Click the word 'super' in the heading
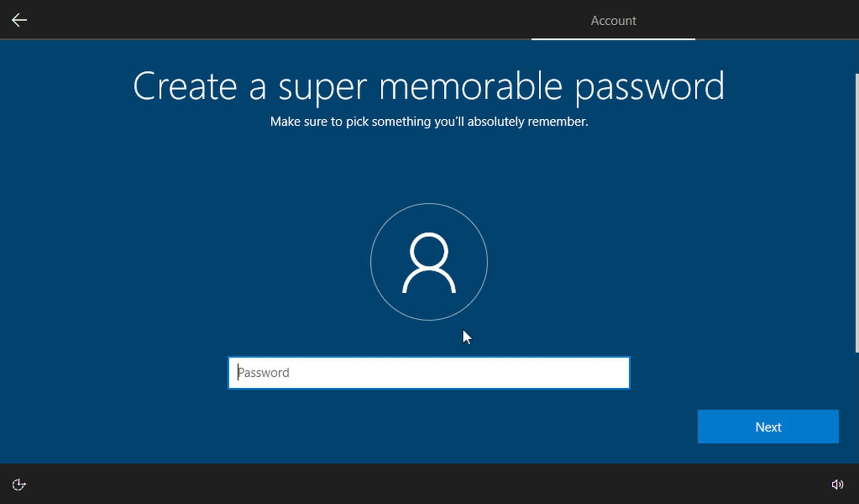Screen dimensions: 859x504 coord(322,86)
